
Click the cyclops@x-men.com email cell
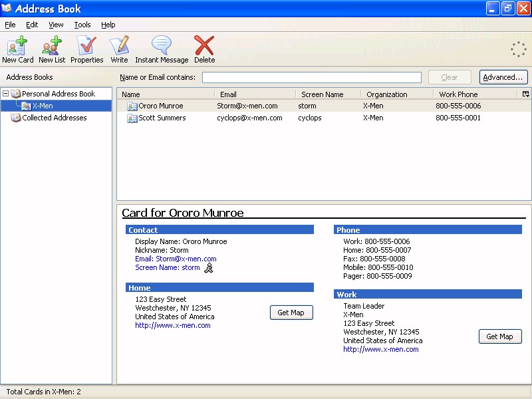point(249,118)
